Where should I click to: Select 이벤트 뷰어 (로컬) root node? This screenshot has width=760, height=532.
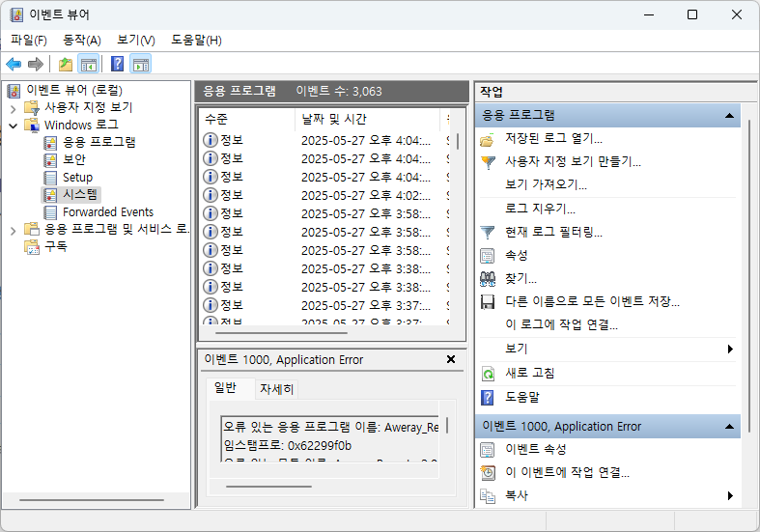(x=74, y=90)
